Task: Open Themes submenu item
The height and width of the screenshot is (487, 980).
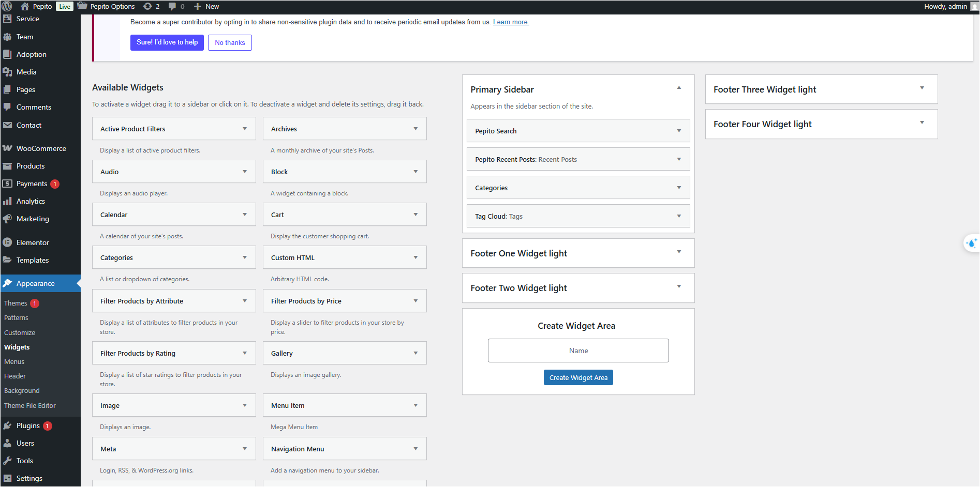Action: point(16,303)
